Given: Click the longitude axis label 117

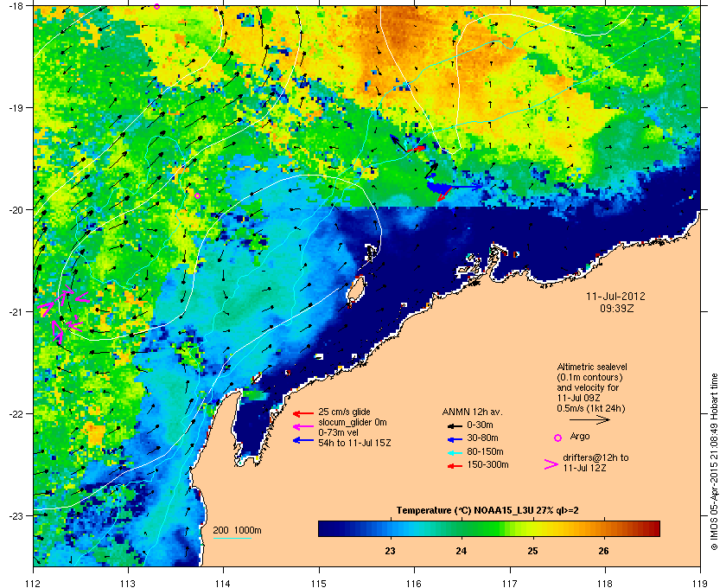Looking at the screenshot, I should tap(509, 584).
